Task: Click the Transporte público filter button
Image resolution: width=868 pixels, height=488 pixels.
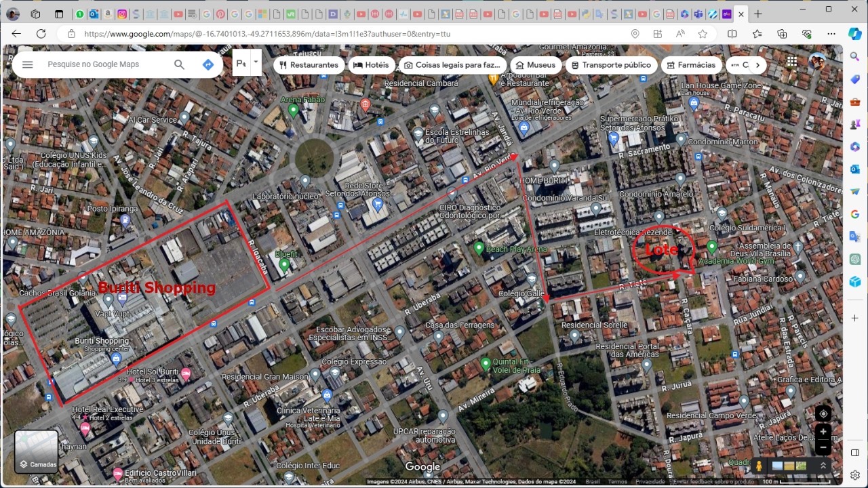Action: pos(610,65)
